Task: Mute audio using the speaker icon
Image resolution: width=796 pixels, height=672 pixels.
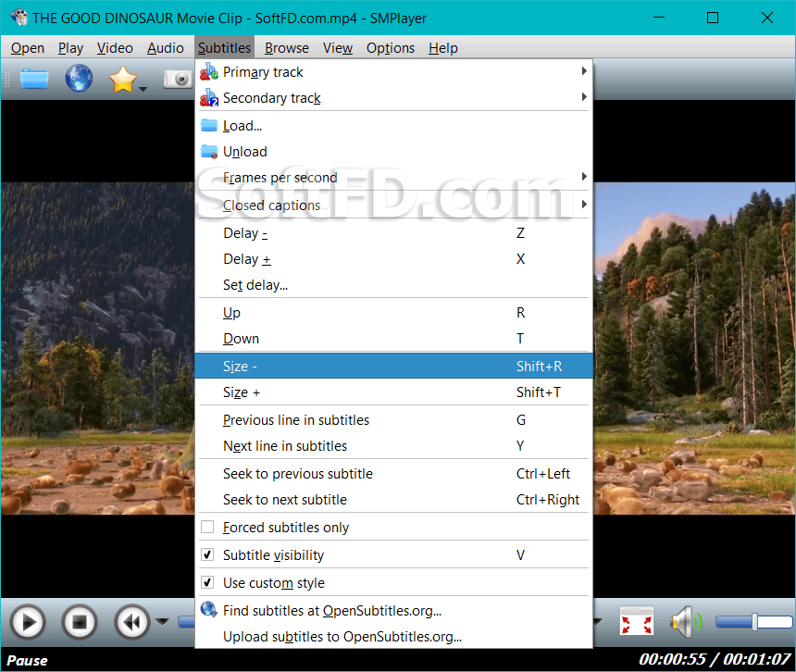Action: point(687,621)
